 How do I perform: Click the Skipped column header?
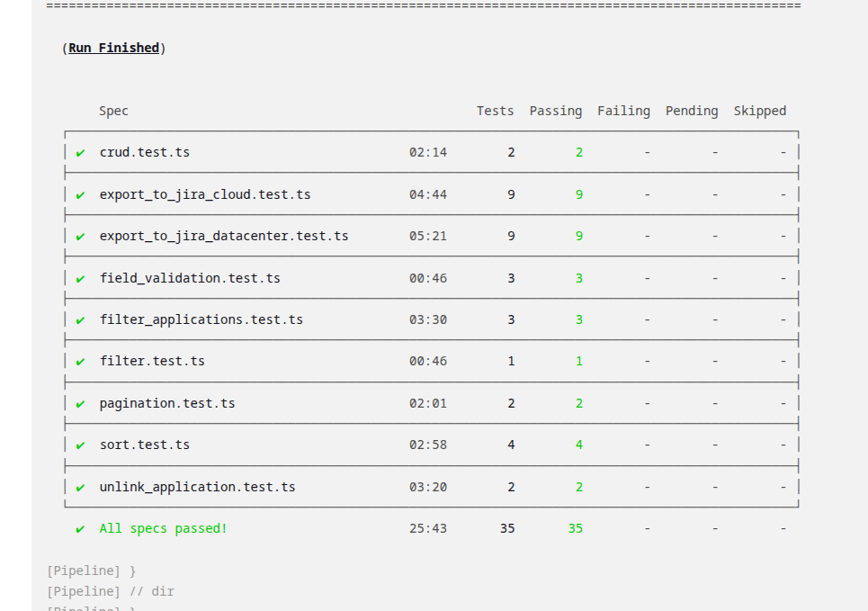click(x=759, y=111)
